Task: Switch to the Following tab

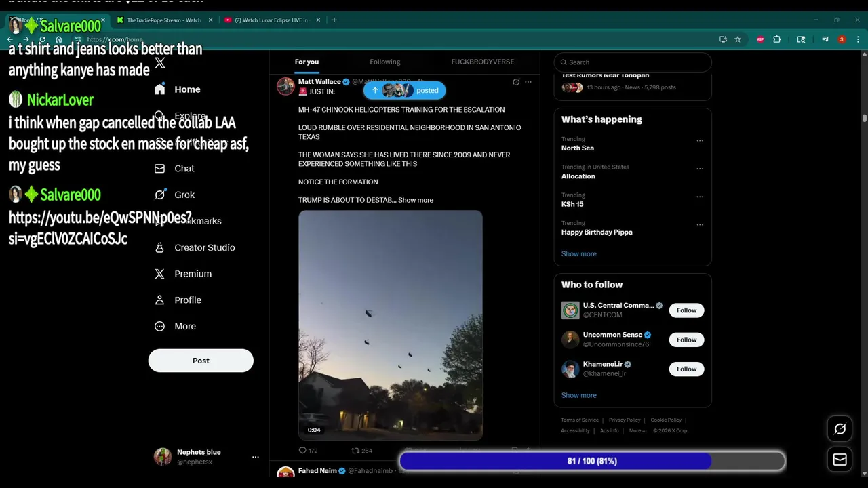Action: click(385, 62)
